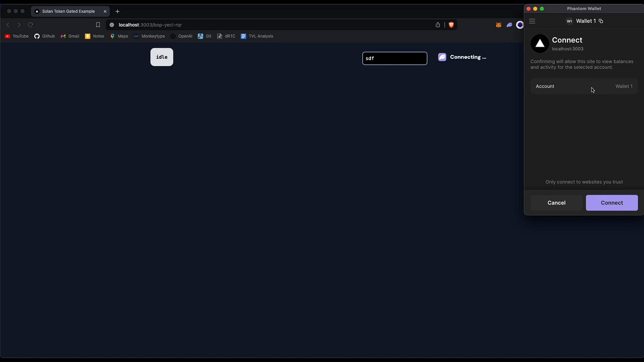Viewport: 644px width, 362px height.
Task: Open Phantom ghost extension in browser toolbar
Action: click(509, 25)
